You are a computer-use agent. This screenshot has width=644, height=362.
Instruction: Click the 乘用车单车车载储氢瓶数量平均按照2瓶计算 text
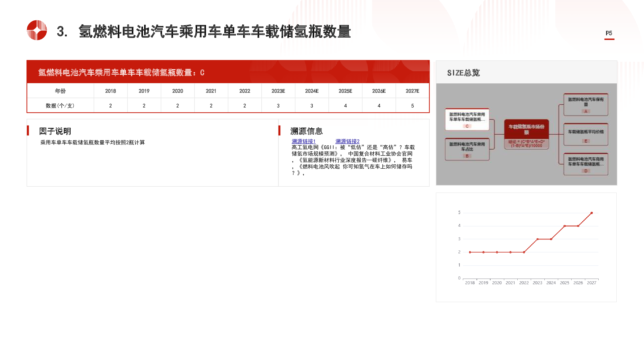click(x=93, y=142)
